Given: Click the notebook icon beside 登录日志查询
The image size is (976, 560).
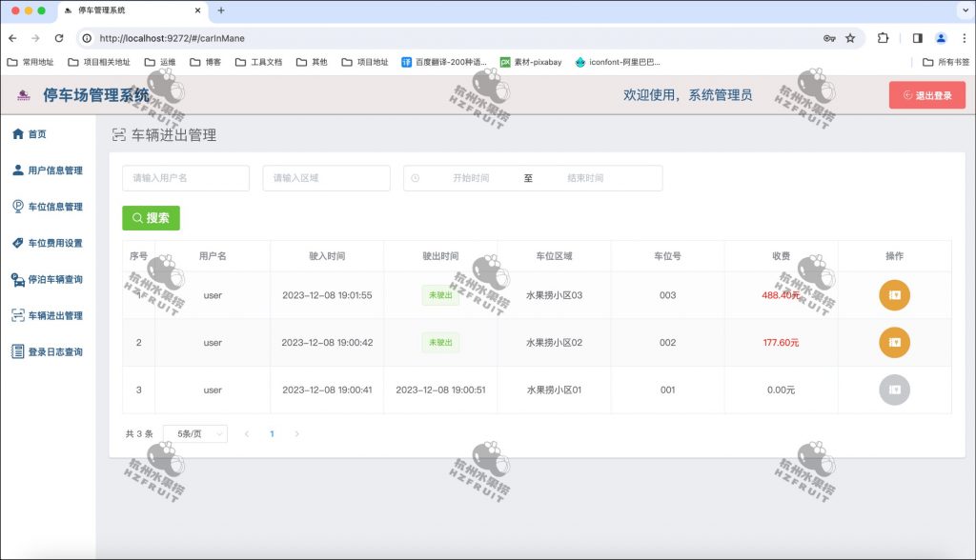Looking at the screenshot, I should coord(16,351).
